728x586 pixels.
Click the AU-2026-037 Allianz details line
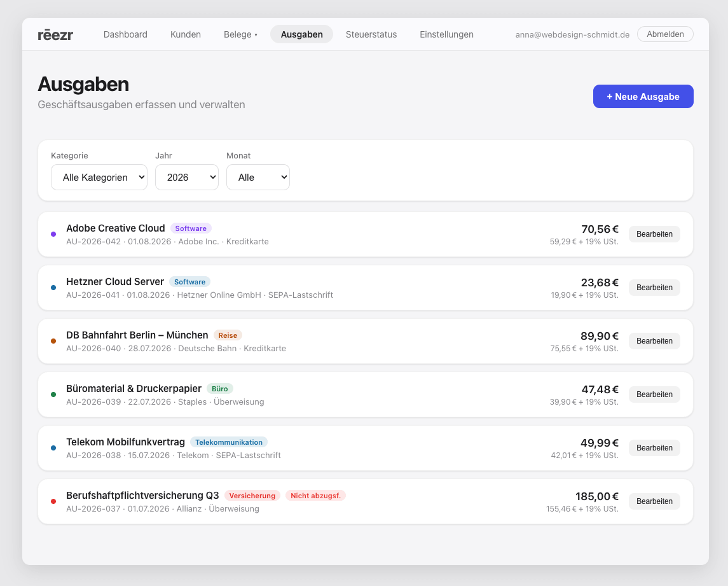coord(163,509)
